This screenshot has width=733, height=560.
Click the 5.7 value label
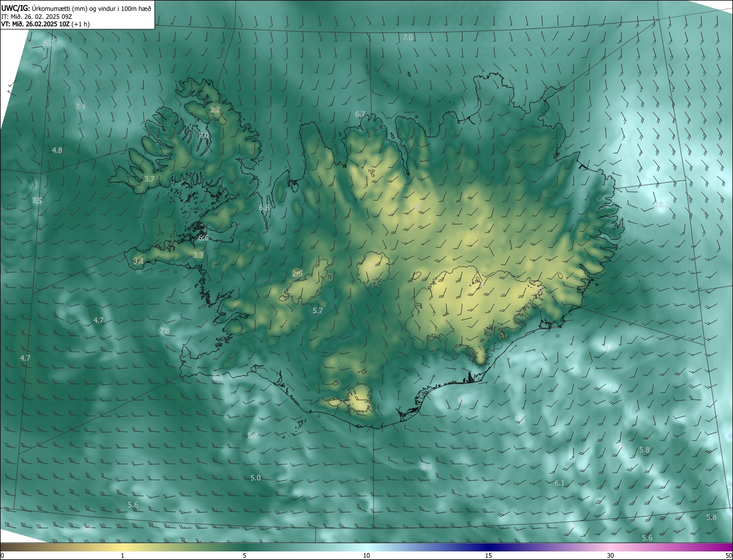point(318,310)
